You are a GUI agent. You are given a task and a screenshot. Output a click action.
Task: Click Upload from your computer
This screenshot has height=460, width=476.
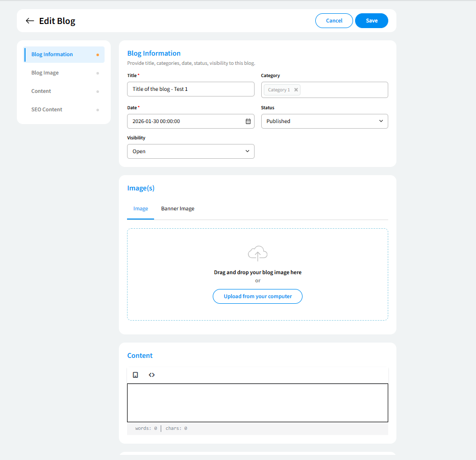pyautogui.click(x=258, y=297)
